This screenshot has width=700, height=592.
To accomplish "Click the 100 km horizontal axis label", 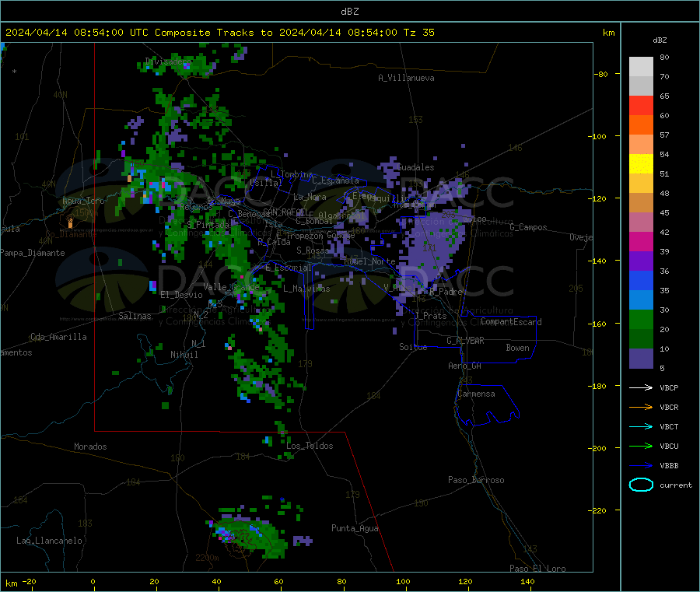I will click(403, 581).
